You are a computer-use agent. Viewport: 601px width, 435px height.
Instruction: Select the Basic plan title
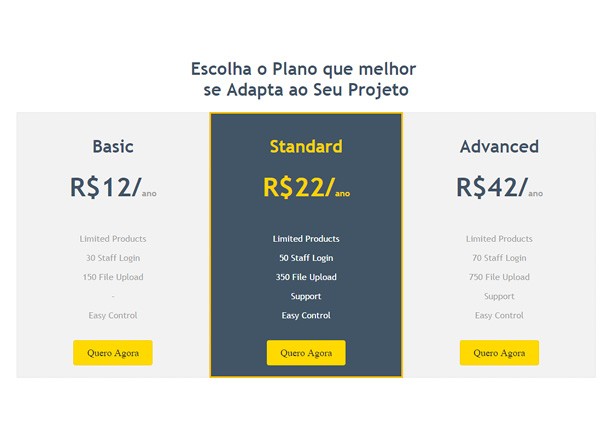[113, 147]
